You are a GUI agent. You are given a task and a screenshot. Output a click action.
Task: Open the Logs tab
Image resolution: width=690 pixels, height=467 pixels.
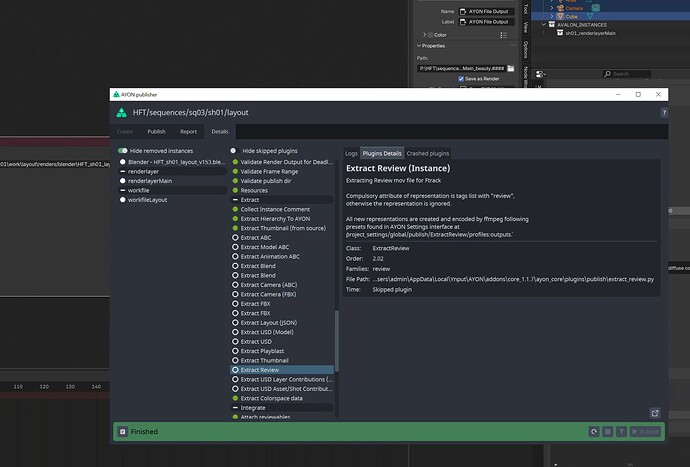pyautogui.click(x=351, y=153)
